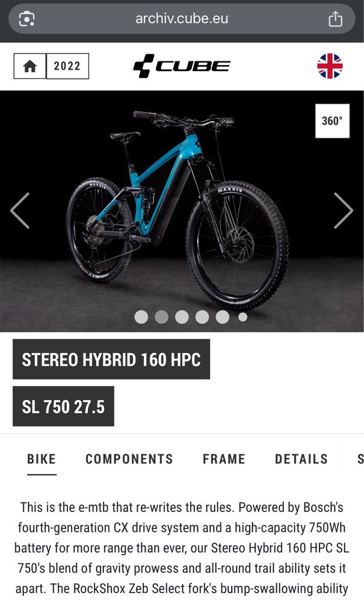
Task: Select the first carousel dot
Action: click(x=141, y=317)
